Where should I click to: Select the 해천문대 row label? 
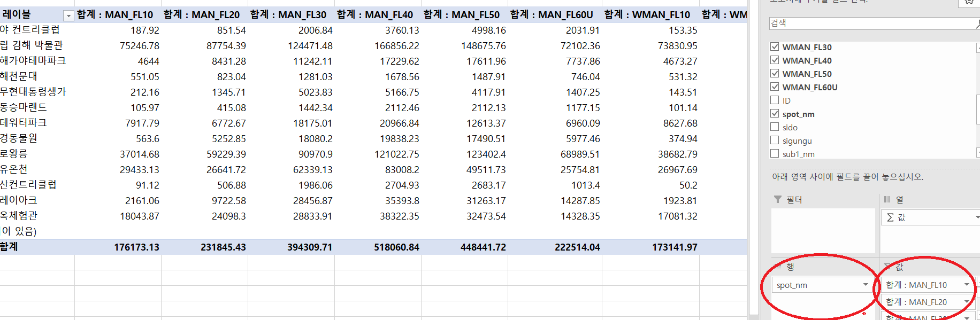pyautogui.click(x=19, y=76)
